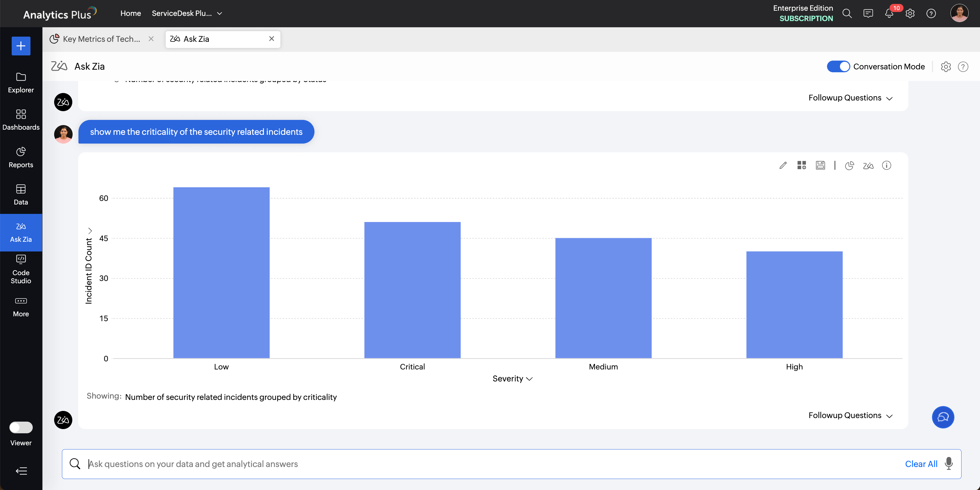
Task: Open the Severity axis dropdown
Action: click(512, 379)
